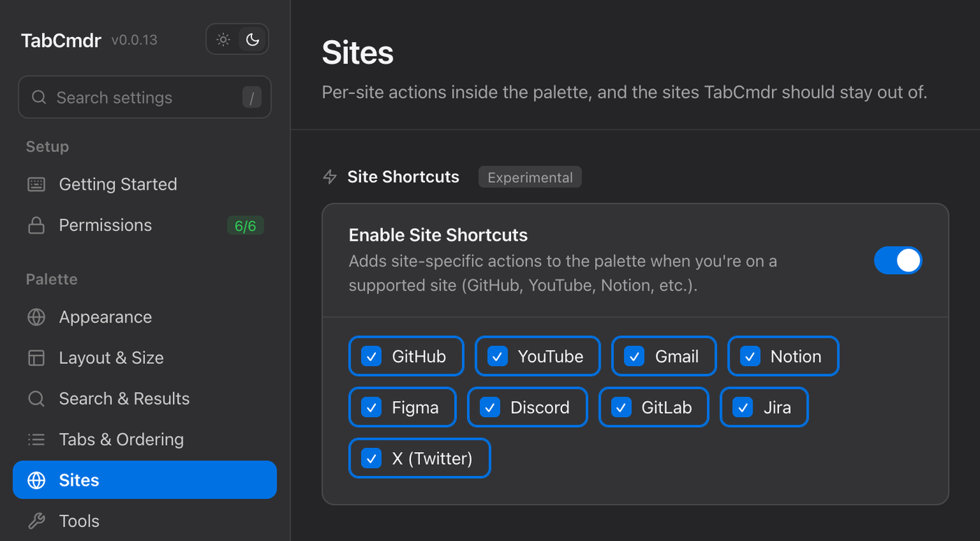Click the 6/6 permissions badge
Image resolution: width=980 pixels, height=541 pixels.
[246, 226]
